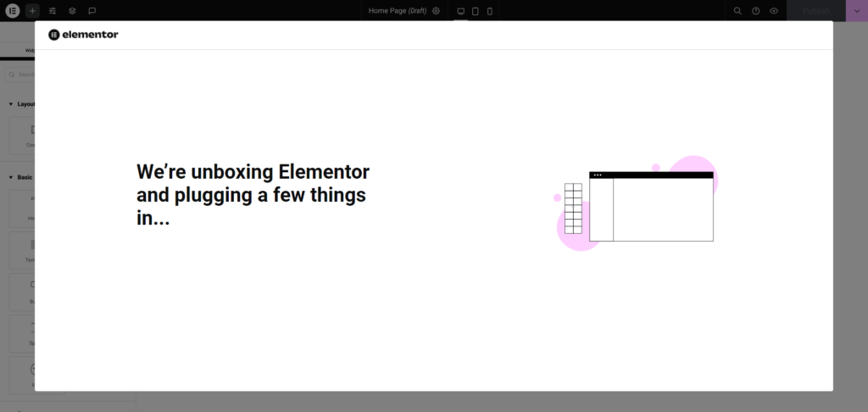Click the Elementor logo in top bar
Image resolution: width=868 pixels, height=412 pixels.
tap(12, 10)
